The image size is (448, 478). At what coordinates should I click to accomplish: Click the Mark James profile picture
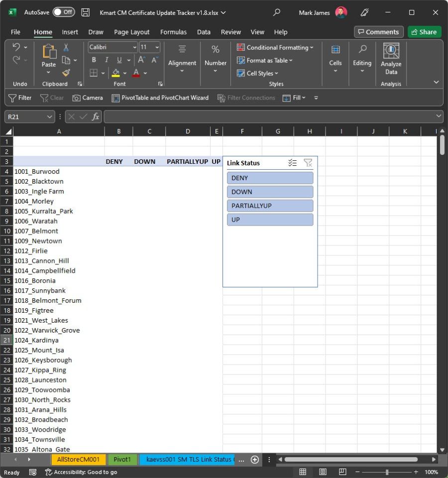[x=341, y=12]
